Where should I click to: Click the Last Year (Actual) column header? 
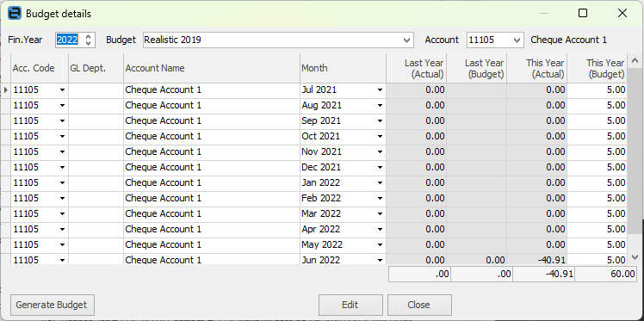[416, 68]
